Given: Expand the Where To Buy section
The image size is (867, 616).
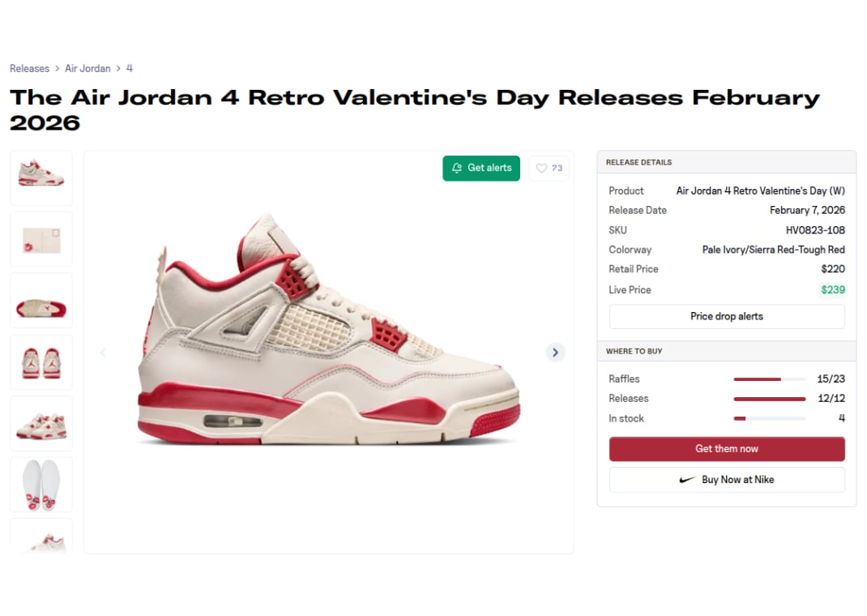Looking at the screenshot, I should coord(726,351).
